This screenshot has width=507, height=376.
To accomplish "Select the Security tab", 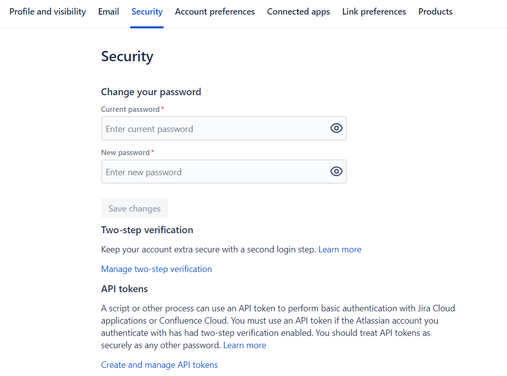I will click(x=147, y=12).
